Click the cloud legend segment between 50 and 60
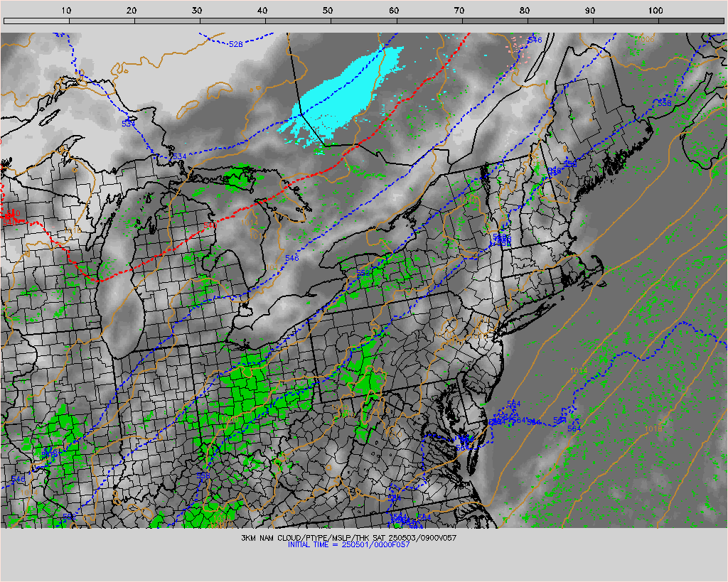This screenshot has height=582, width=728. point(364,21)
